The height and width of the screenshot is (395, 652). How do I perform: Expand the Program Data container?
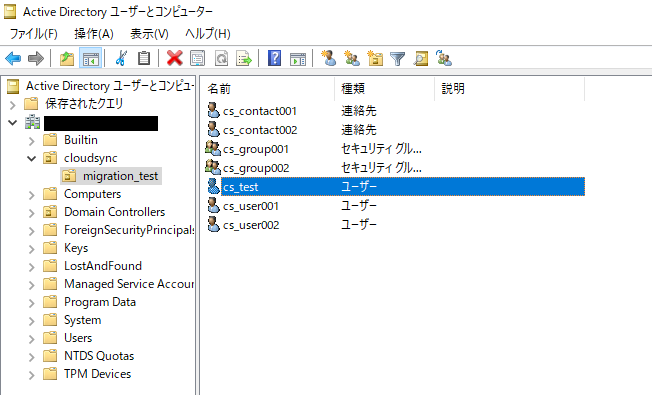click(32, 303)
